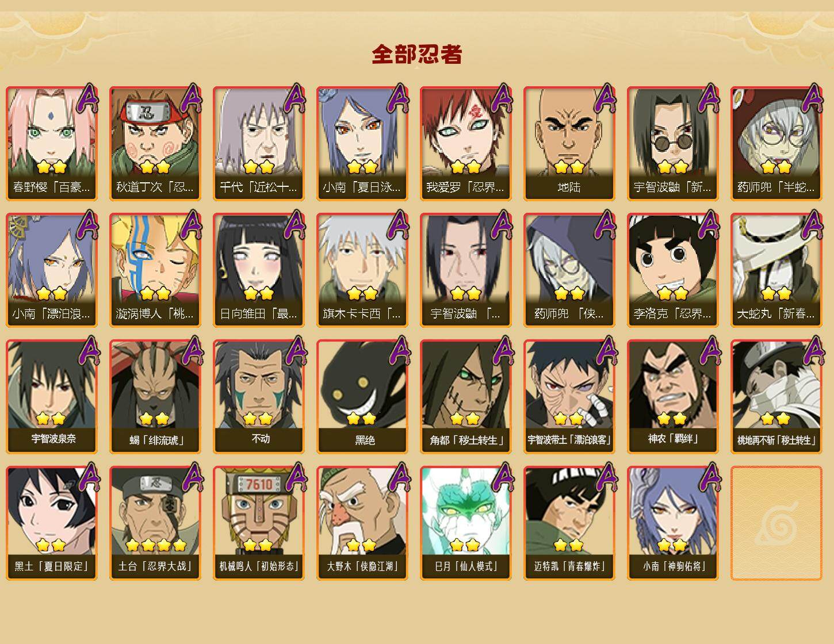The image size is (834, 644).
Task: Select the 巳月「仙人模式」 card
Action: [x=466, y=523]
